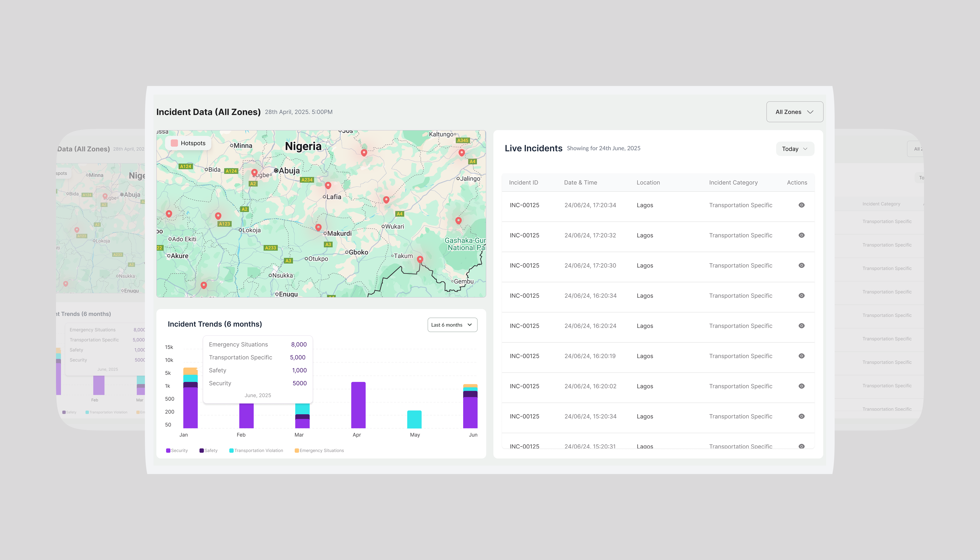Click the date cell '24/06/24, 16:20:02'
The image size is (980, 560).
590,387
